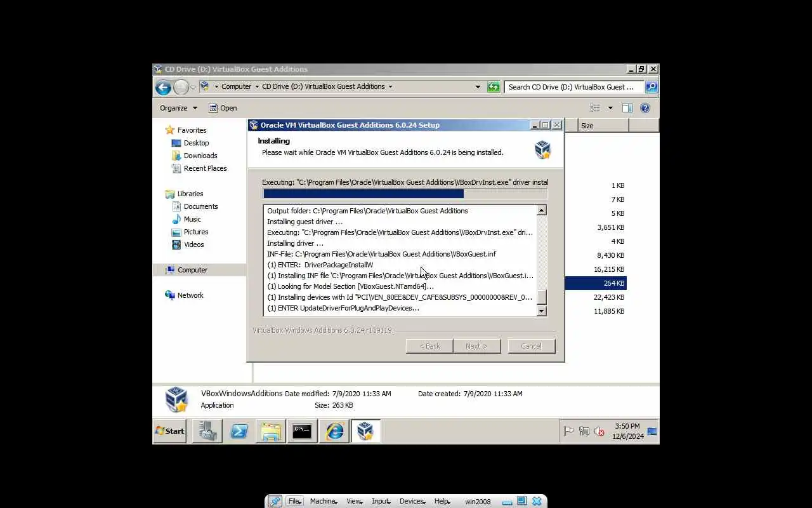Click the muted volume tray icon
This screenshot has height=508, width=812.
[x=599, y=432]
